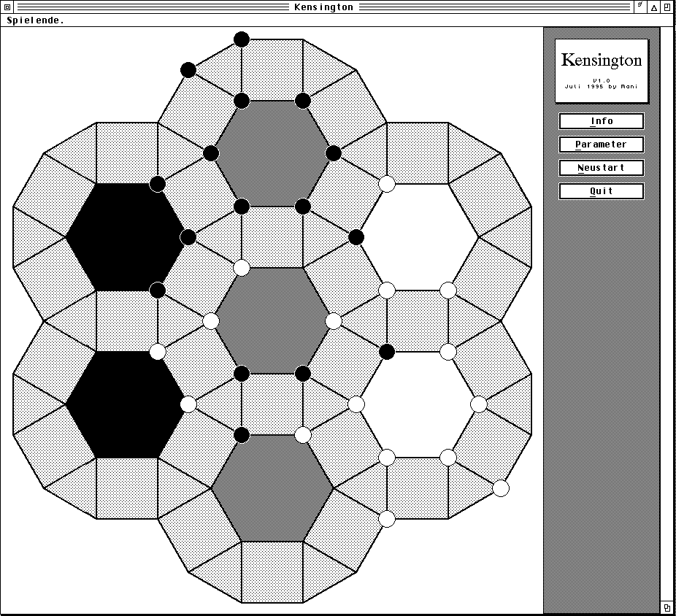Click the leftmost of the right-side title bar gadgets

tap(639, 7)
